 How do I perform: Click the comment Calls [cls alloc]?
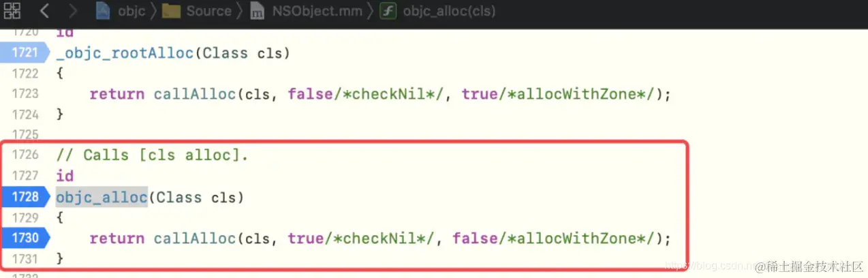coord(152,155)
